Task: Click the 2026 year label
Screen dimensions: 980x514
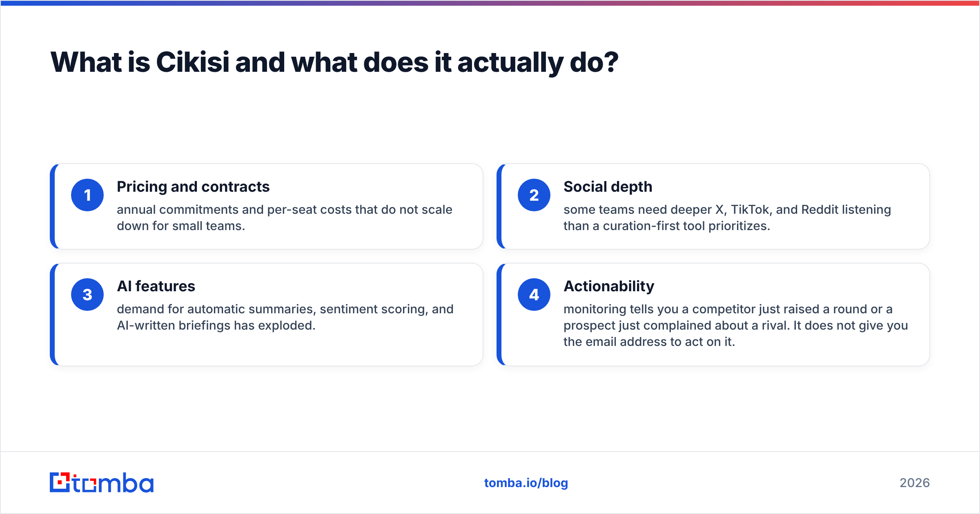Action: click(x=915, y=483)
